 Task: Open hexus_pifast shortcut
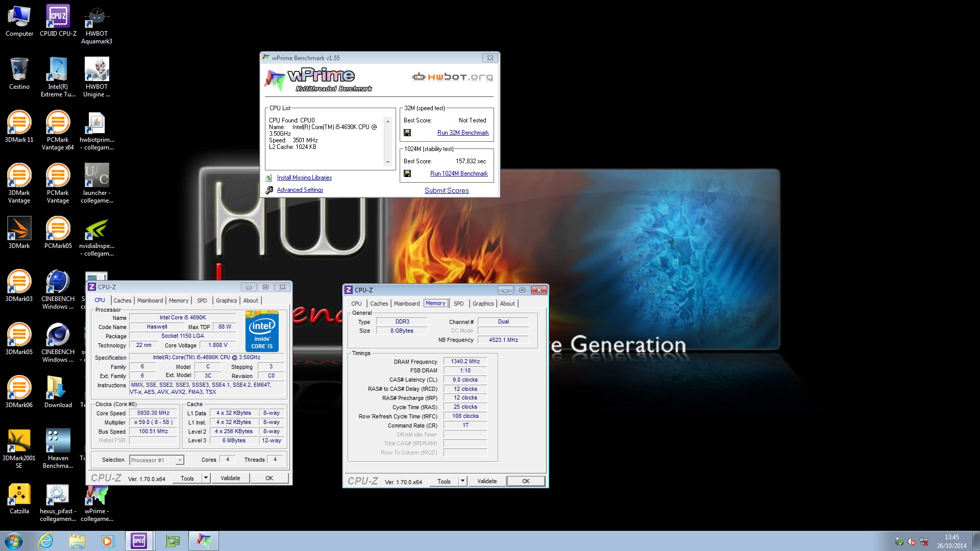pyautogui.click(x=58, y=502)
